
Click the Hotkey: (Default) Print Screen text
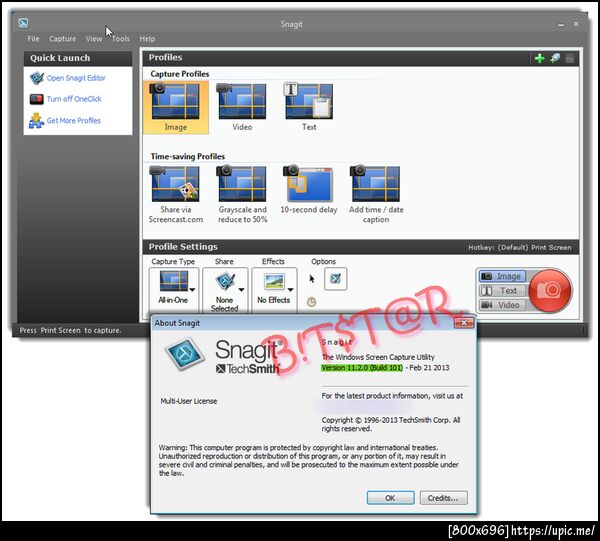(520, 248)
